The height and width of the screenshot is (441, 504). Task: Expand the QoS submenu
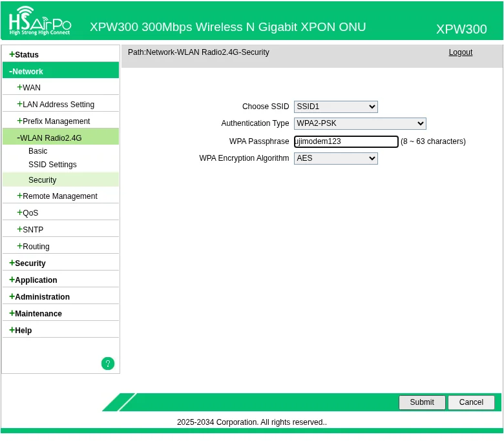(x=27, y=212)
